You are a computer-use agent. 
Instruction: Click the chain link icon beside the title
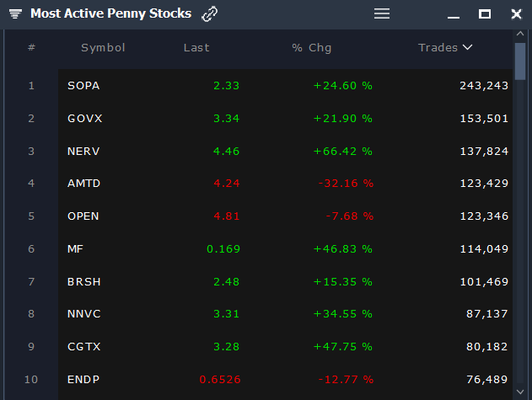pos(210,14)
